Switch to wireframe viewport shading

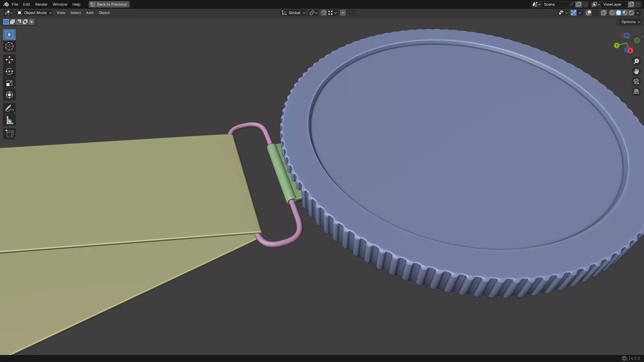pyautogui.click(x=612, y=13)
